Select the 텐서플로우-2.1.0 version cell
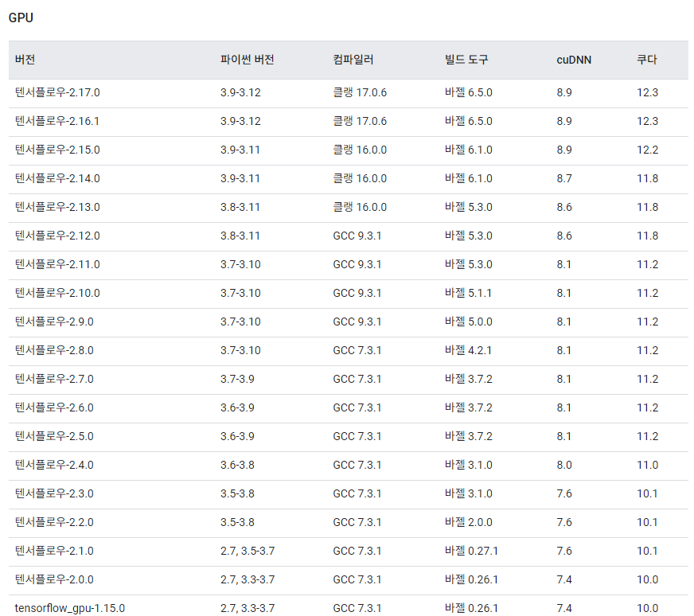The width and height of the screenshot is (694, 616). click(x=54, y=551)
